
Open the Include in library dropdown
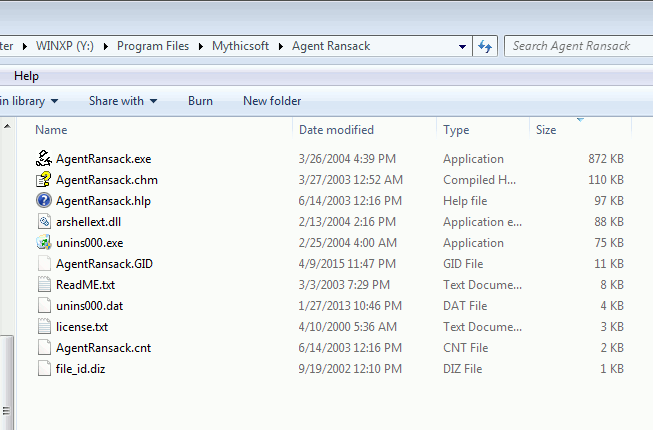pos(29,101)
